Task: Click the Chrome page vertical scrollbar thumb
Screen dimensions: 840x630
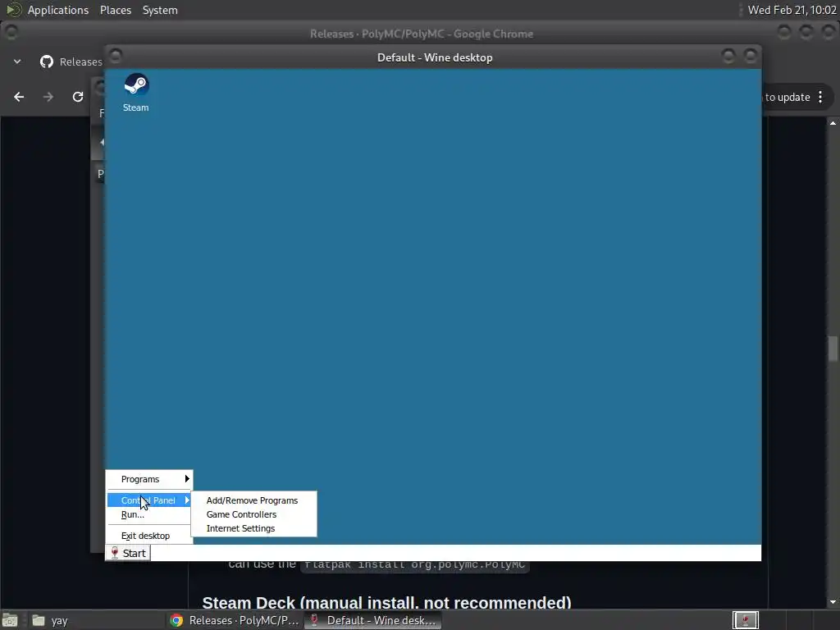Action: (x=833, y=349)
